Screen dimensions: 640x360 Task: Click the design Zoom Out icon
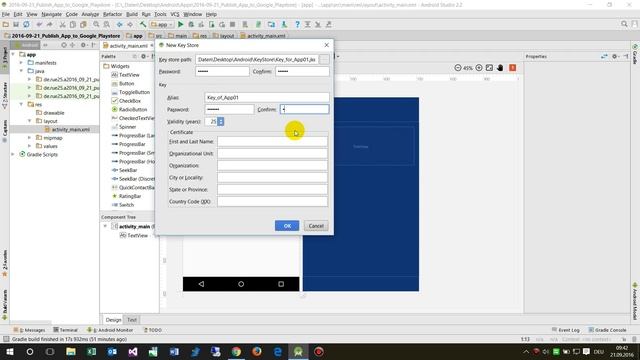pyautogui.click(x=458, y=68)
